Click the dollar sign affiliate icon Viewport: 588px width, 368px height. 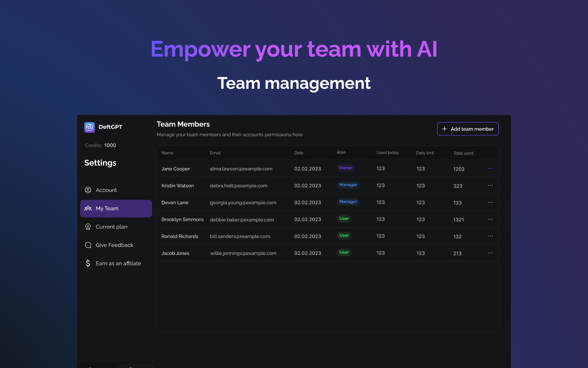tap(88, 263)
